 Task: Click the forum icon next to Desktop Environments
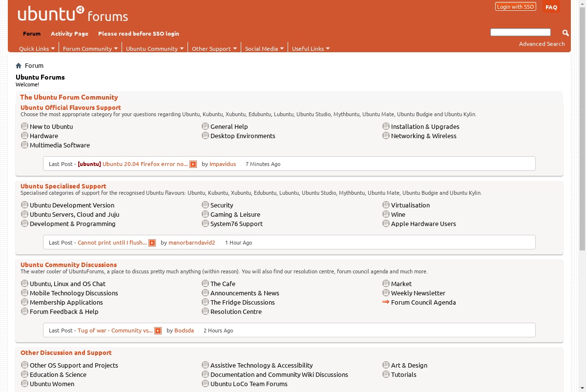(205, 135)
